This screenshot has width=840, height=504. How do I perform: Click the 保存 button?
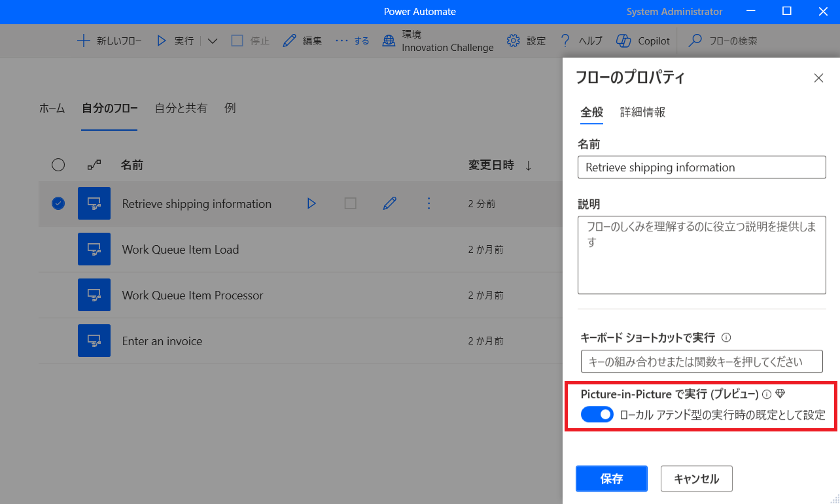(x=612, y=479)
